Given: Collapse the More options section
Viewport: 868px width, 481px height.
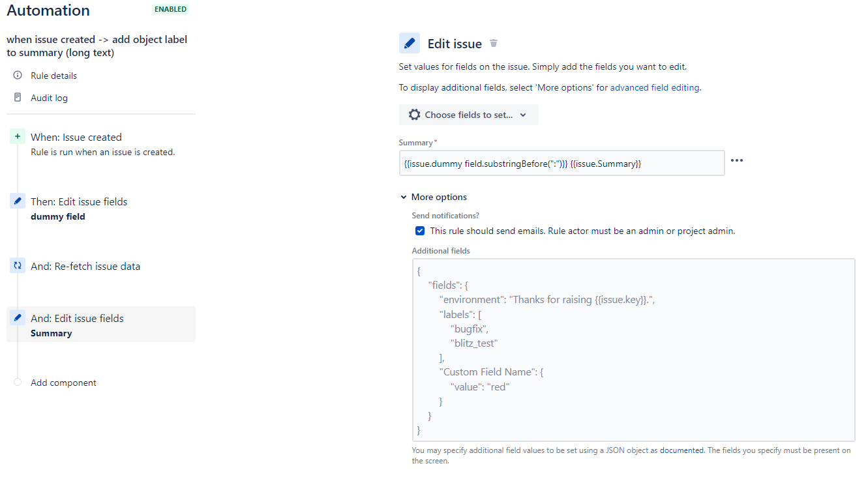Looking at the screenshot, I should point(434,197).
